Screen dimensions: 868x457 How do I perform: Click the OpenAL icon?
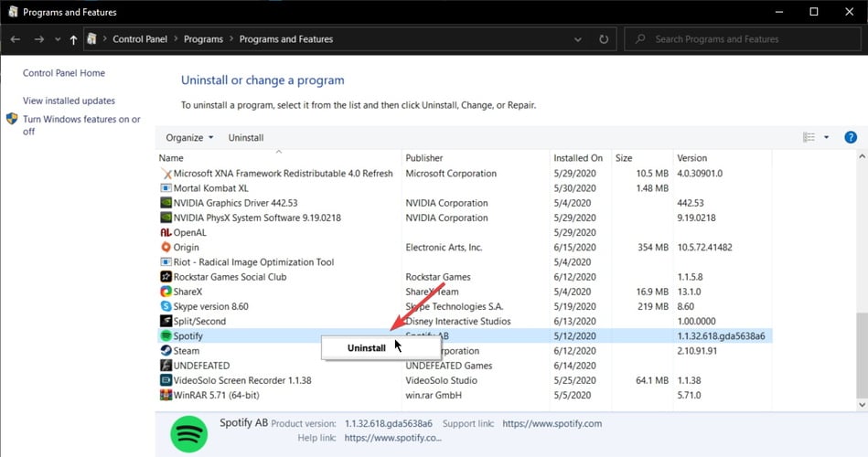tap(166, 232)
